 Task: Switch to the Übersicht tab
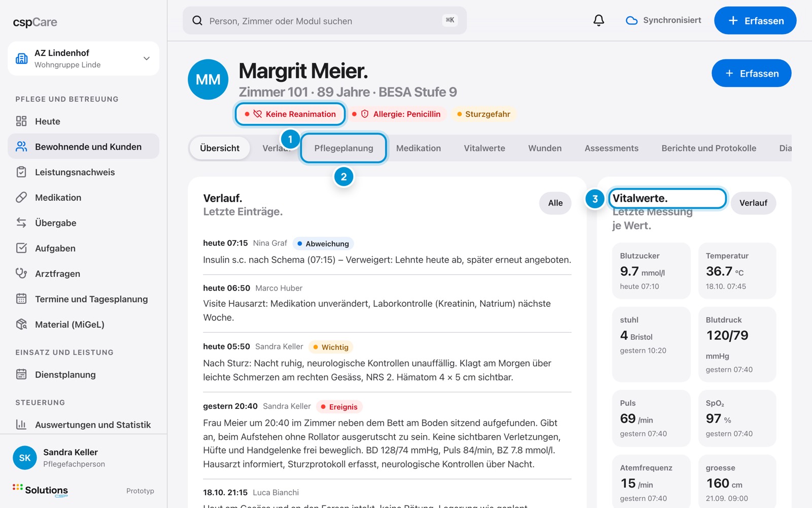point(220,148)
